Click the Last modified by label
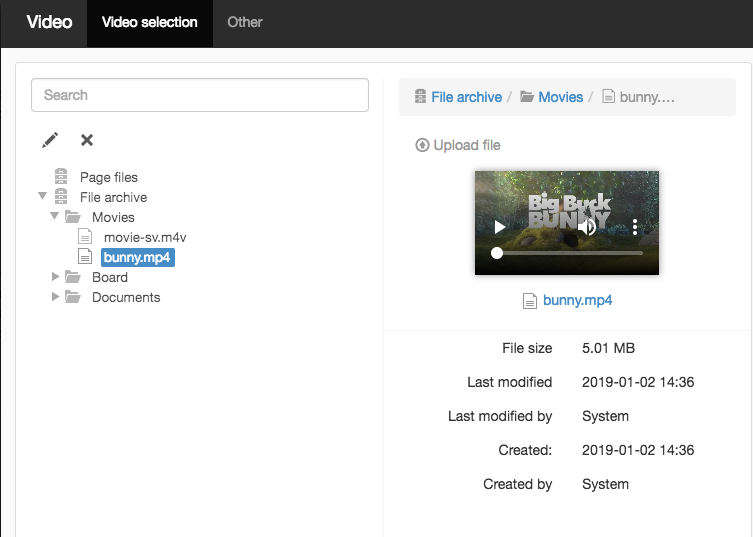This screenshot has width=753, height=537. (500, 416)
